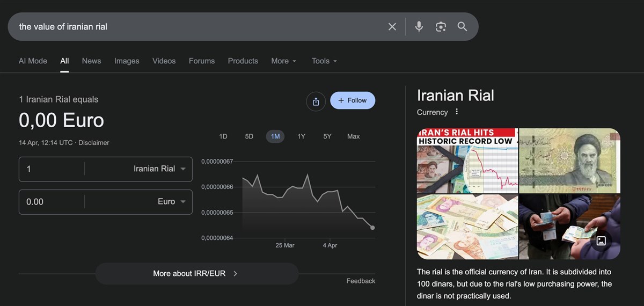This screenshot has height=306, width=644.
Task: Open three-dot menu beside Currency label
Action: [457, 112]
